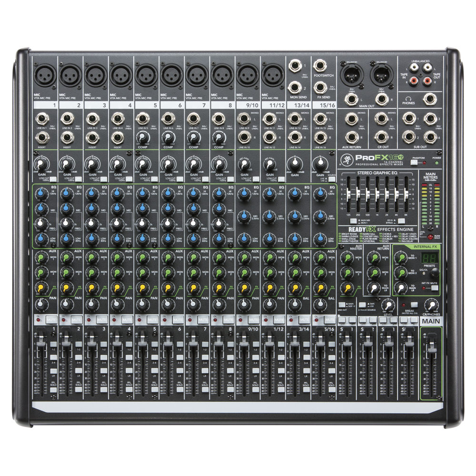This screenshot has width=476, height=476.
Task: Select the TO MAIN LR knob in Internal FX
Action: pyautogui.click(x=401, y=288)
